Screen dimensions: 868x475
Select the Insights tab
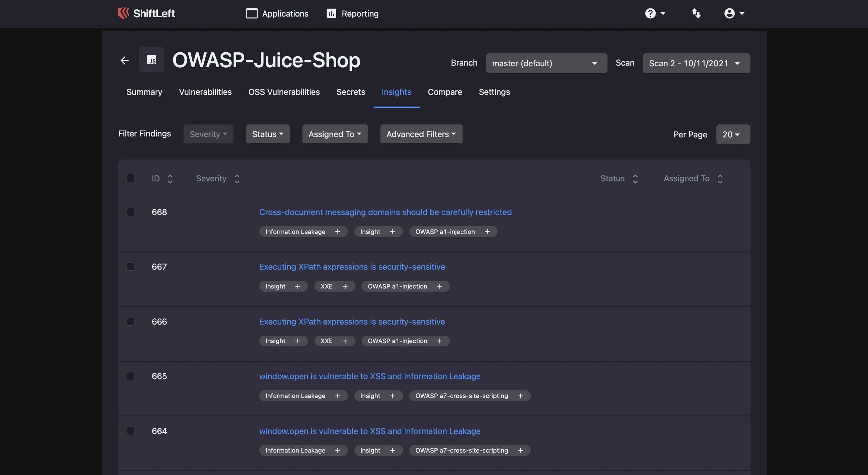(x=396, y=92)
